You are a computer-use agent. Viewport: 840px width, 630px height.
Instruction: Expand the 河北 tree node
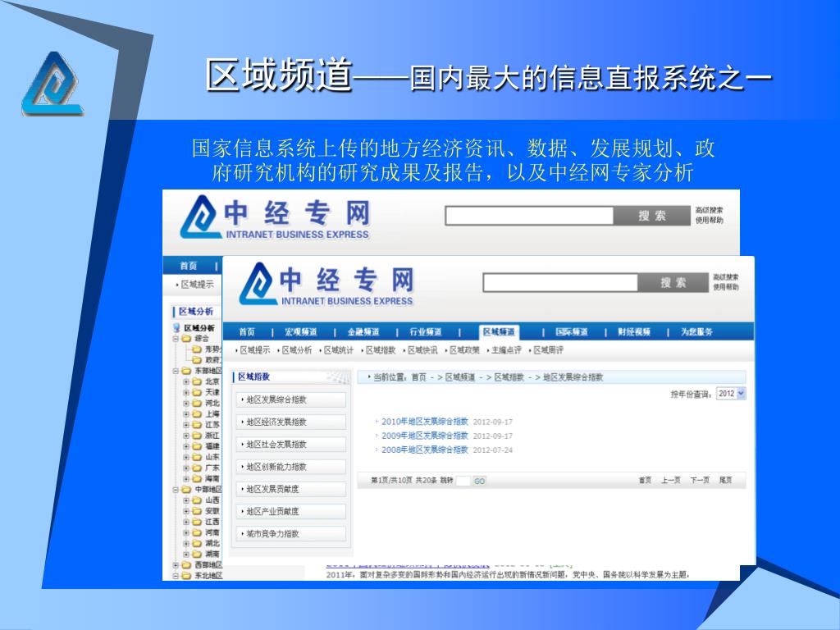186,403
